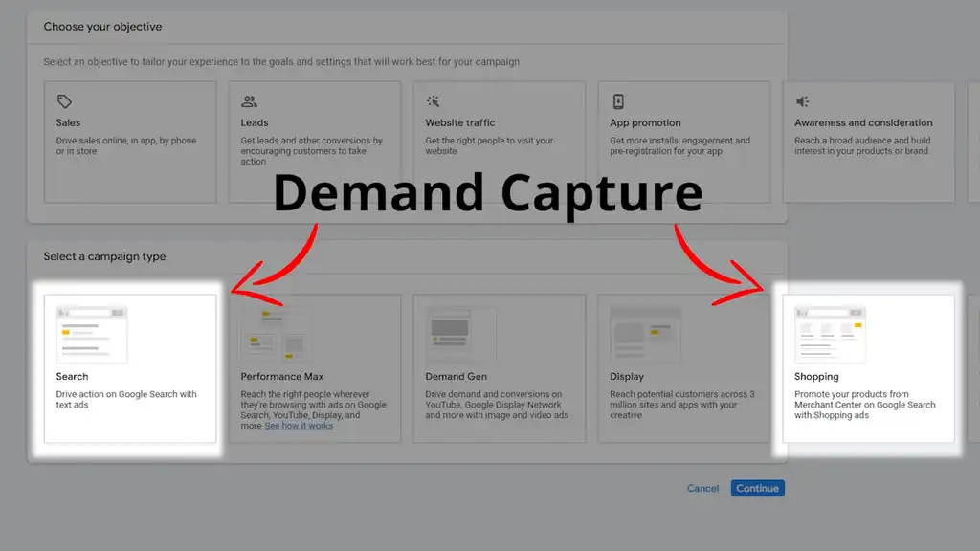Pick the Demand Gen campaign type title

point(456,376)
